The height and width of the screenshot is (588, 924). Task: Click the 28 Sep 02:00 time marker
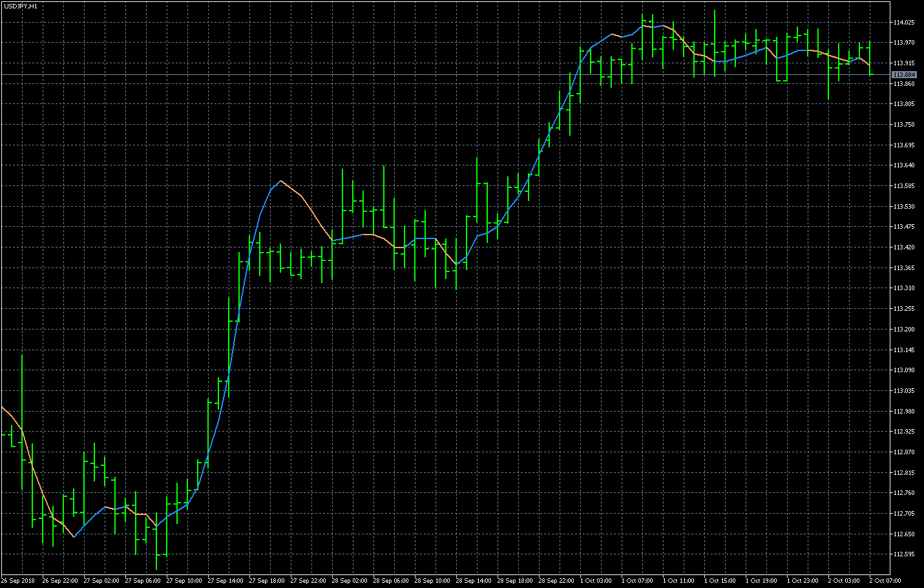pos(350,581)
